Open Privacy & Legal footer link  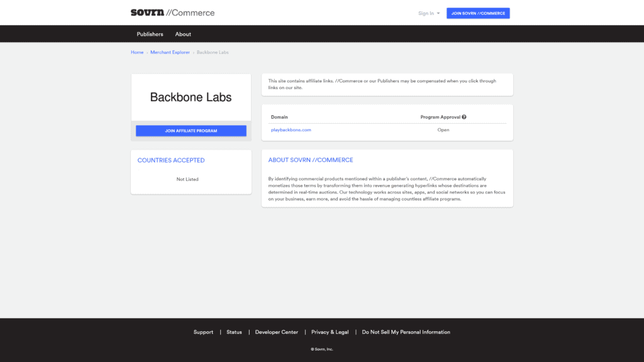point(330,332)
